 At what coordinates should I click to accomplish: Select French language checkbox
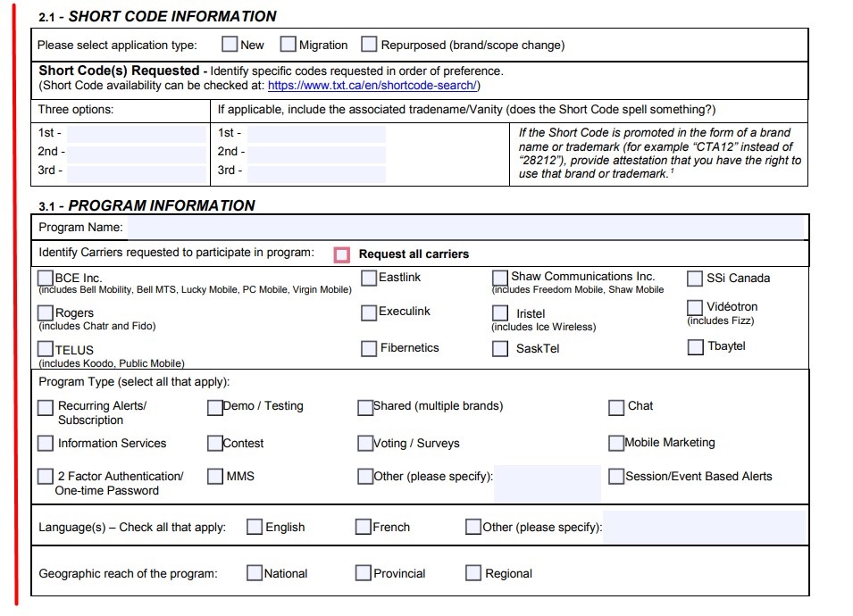[363, 527]
